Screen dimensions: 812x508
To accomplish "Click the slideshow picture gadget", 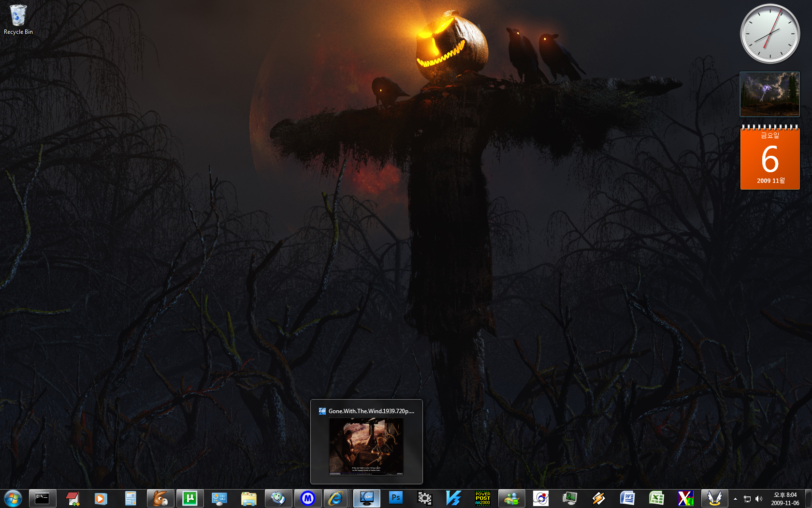I will pyautogui.click(x=770, y=94).
